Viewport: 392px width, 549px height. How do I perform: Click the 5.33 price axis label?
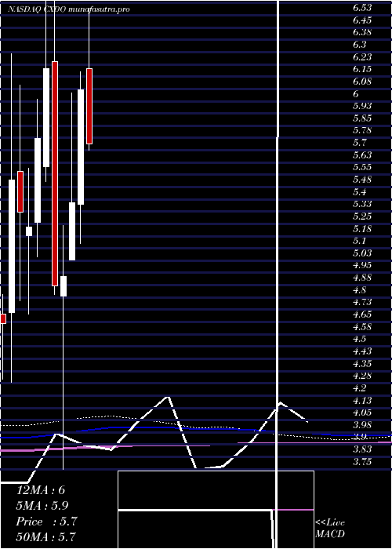(362, 204)
